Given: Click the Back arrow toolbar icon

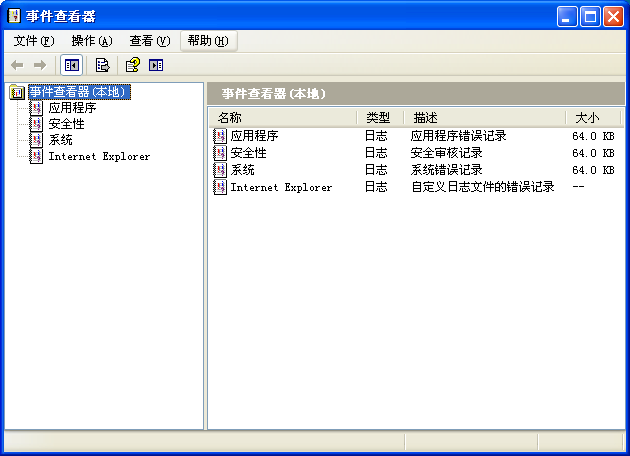Looking at the screenshot, I should tap(17, 65).
